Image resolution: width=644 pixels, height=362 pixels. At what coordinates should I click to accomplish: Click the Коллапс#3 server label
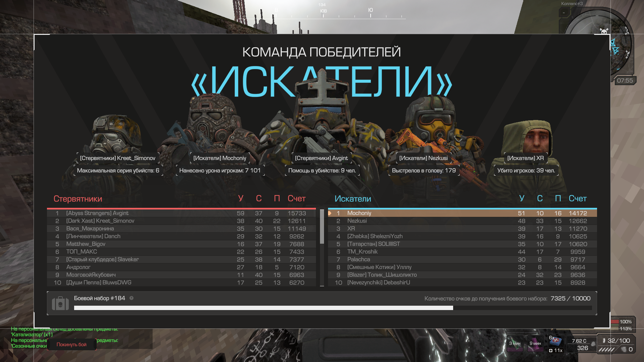(572, 4)
